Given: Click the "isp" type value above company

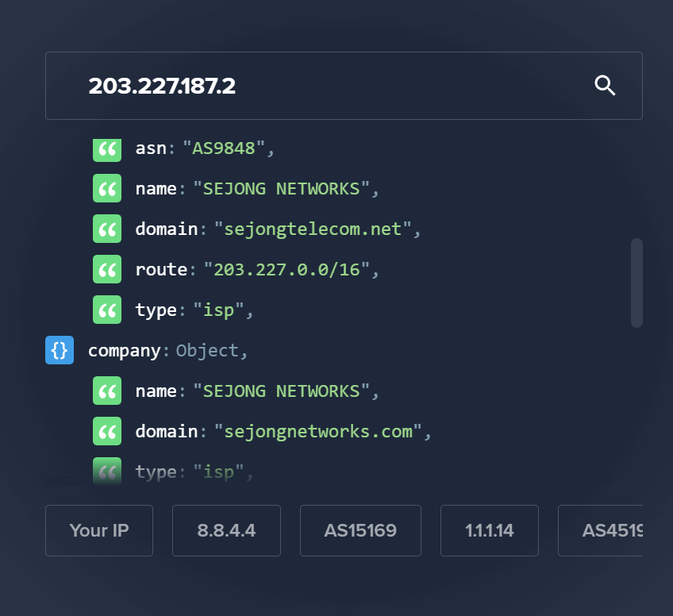Looking at the screenshot, I should tap(218, 310).
